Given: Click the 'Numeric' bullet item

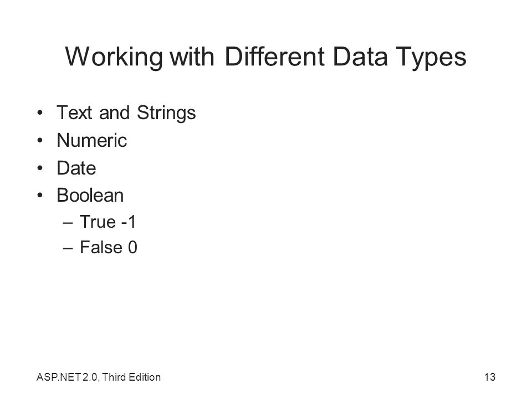Looking at the screenshot, I should (91, 140).
